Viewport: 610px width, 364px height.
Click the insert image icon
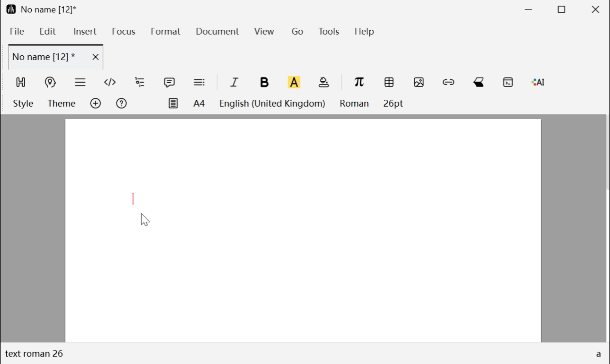coord(419,82)
